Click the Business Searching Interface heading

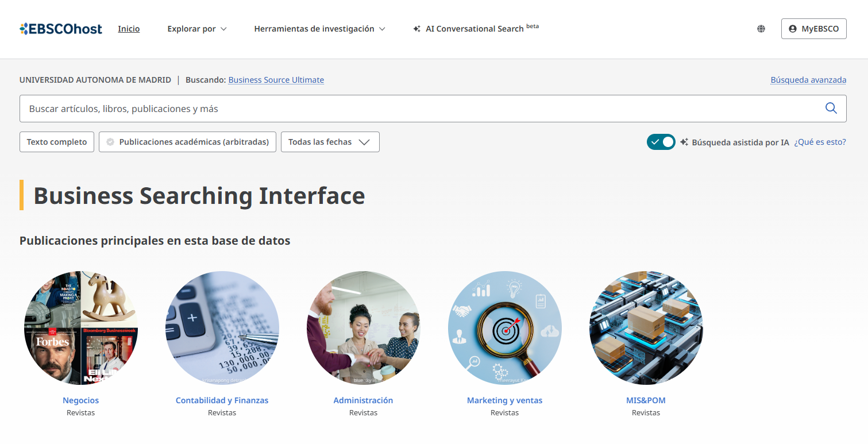199,195
